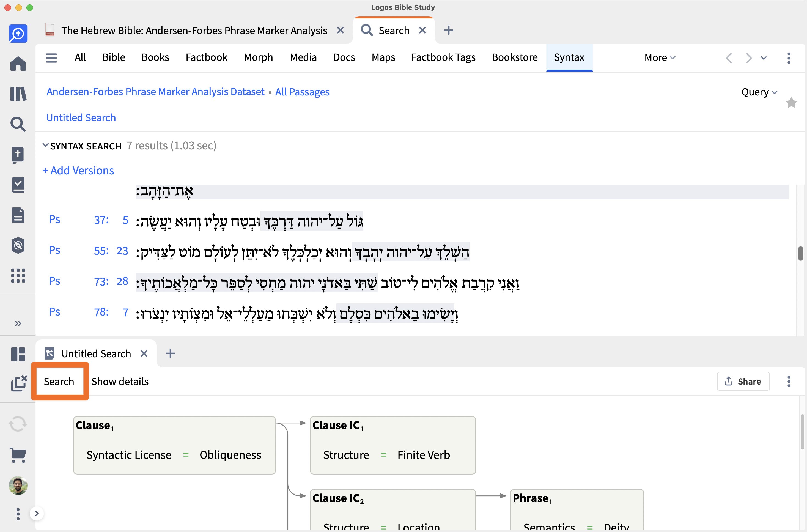The height and width of the screenshot is (532, 807).
Task: Open the Tools grid sidebar icon
Action: pos(18,276)
